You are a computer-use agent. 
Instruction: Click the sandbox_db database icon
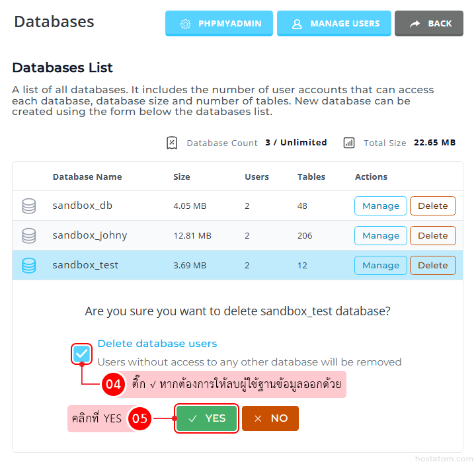(x=29, y=206)
